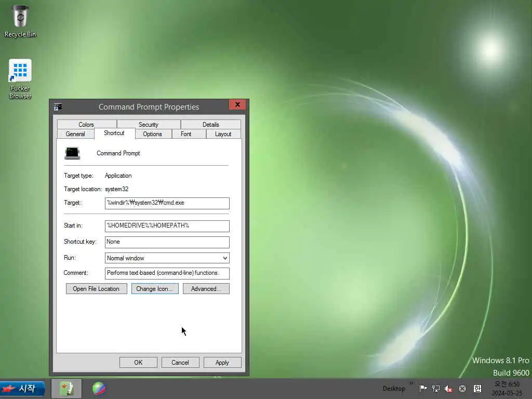Viewport: 532px width, 399px height.
Task: Click the 'system32' target location value
Action: [117, 189]
